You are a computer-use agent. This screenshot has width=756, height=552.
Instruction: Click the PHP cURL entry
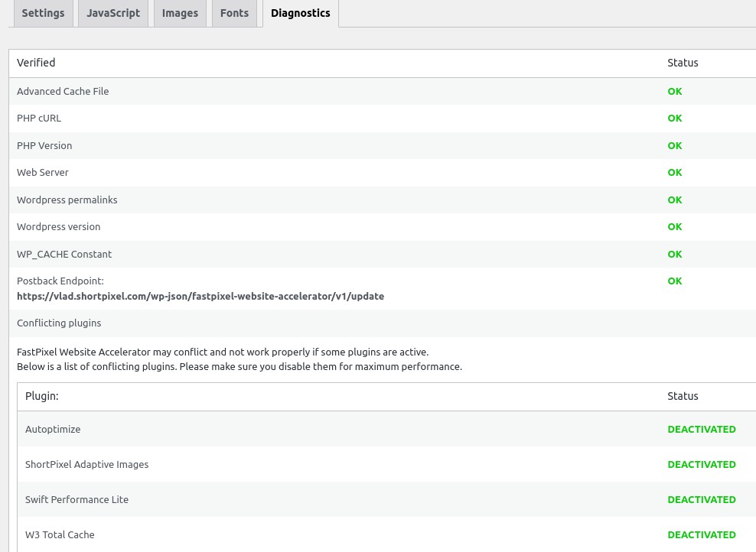coord(39,119)
